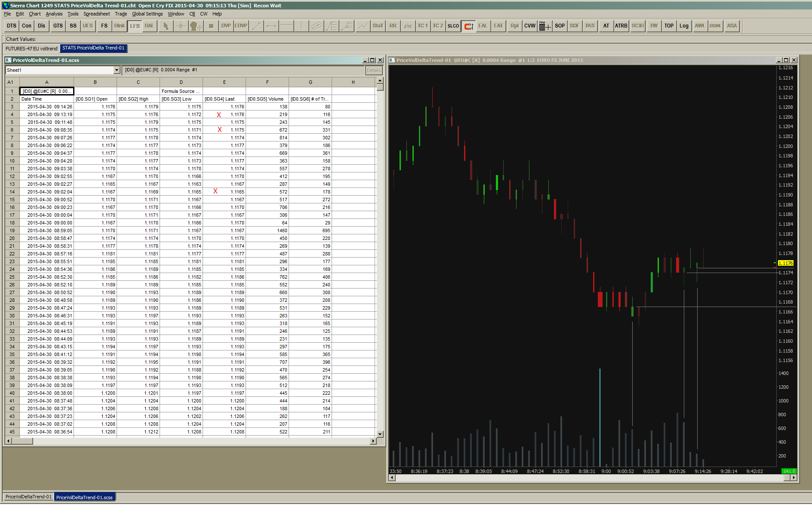This screenshot has width=812, height=516.
Task: Click the chart horizontal scrollbar right arrow
Action: (x=794, y=478)
